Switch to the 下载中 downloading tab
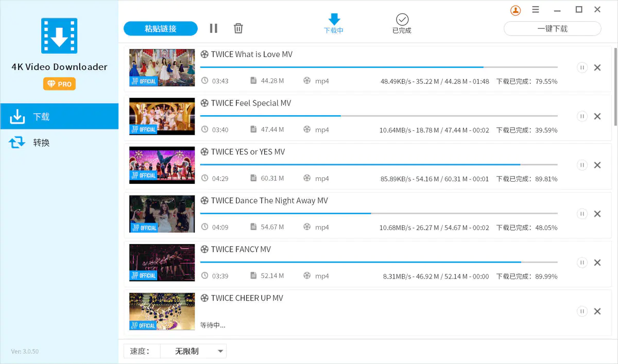The height and width of the screenshot is (364, 618). pos(334,24)
